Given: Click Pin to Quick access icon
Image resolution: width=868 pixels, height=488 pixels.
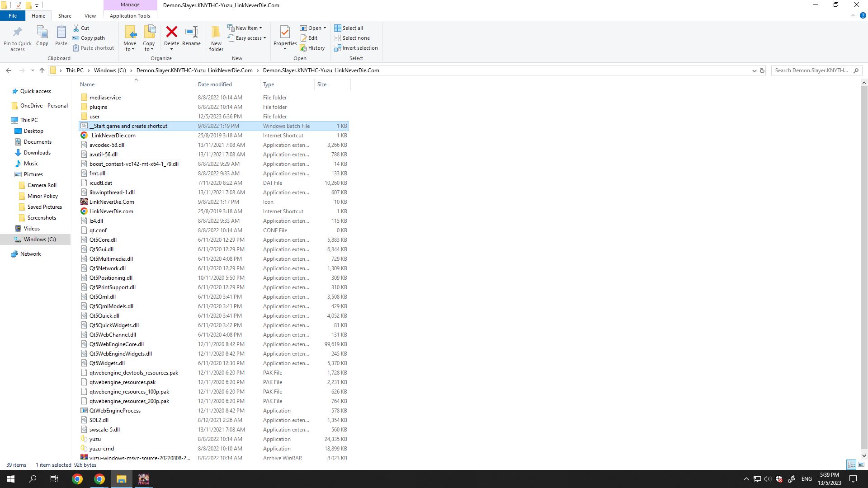Looking at the screenshot, I should [x=18, y=32].
